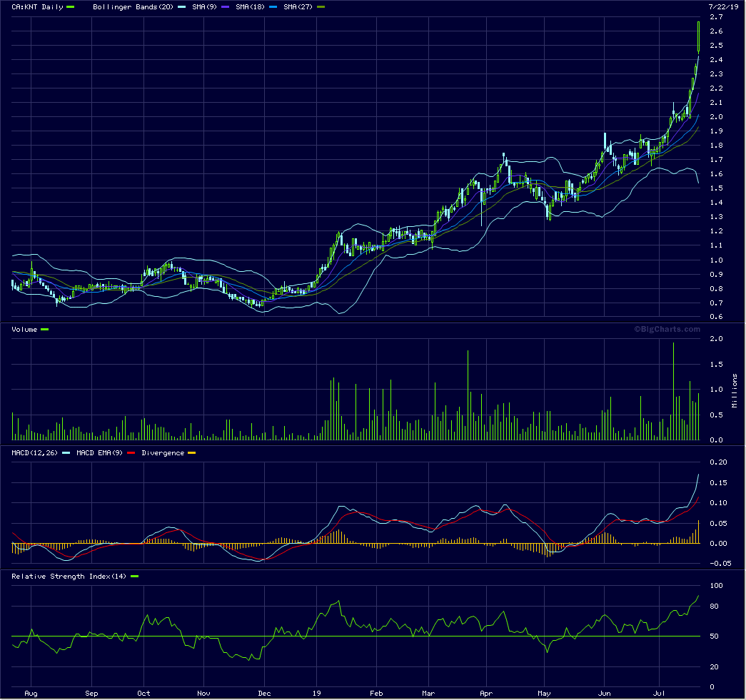Click the 7/22/19 date label
The width and height of the screenshot is (746, 700).
pyautogui.click(x=720, y=6)
